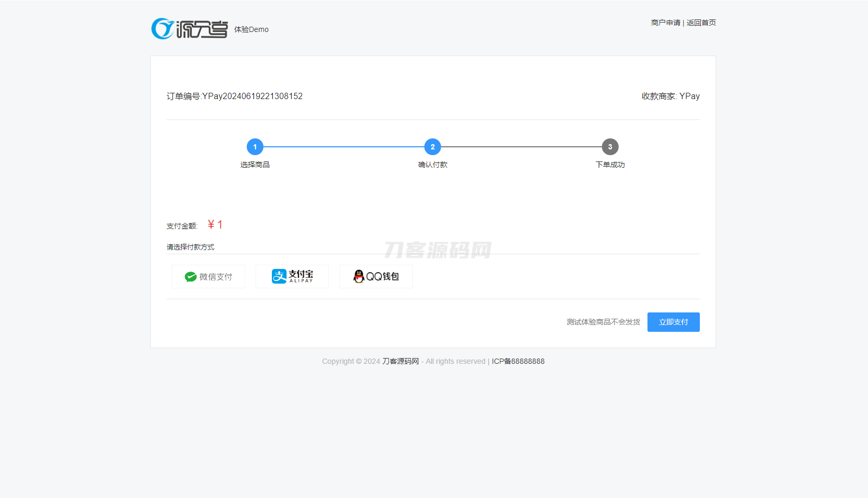Click step circle 2 for 确认付款
Screen dimensions: 868x498
433,147
